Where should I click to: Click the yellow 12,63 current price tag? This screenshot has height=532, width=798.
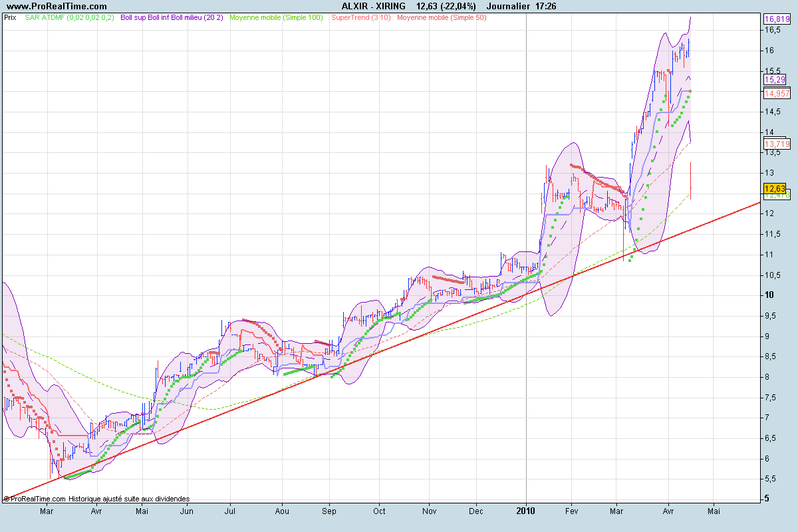(x=774, y=188)
